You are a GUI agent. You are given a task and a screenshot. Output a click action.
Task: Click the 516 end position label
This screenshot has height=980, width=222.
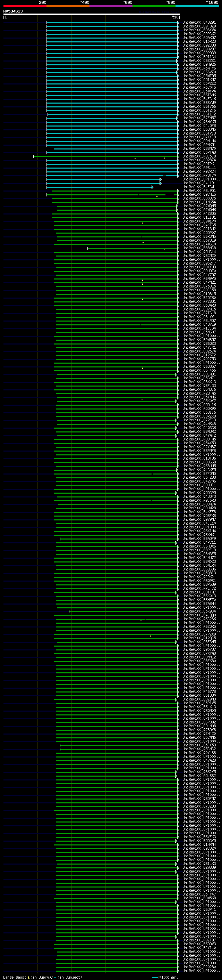(175, 17)
